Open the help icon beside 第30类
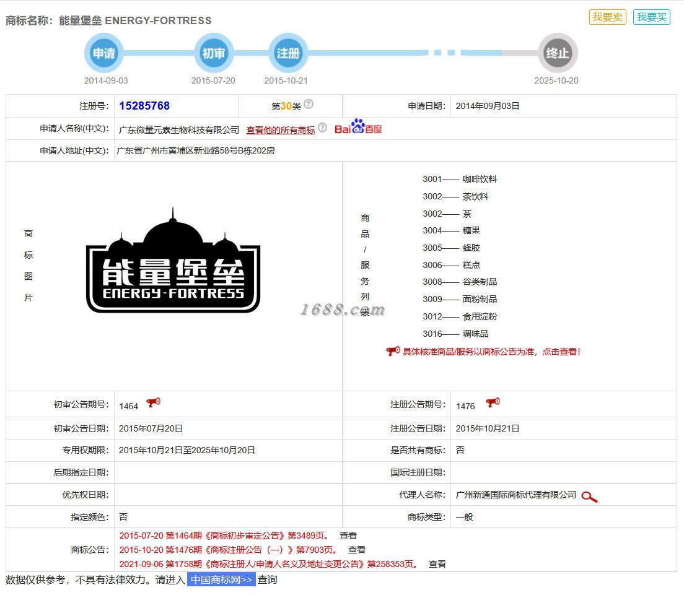This screenshot has width=684, height=616. [x=309, y=104]
